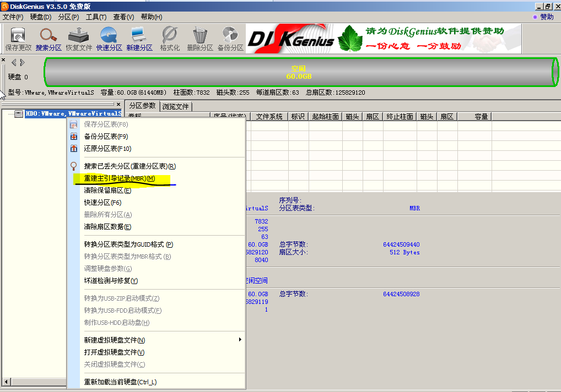Viewport: 561px width, 392px height.
Task: Click the 赞助 sponsor link
Action: pos(546,17)
